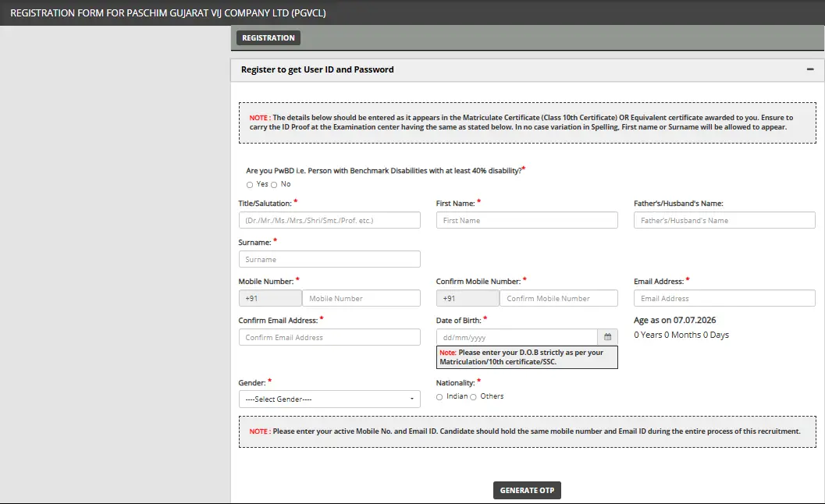Open the Select Gender dropdown
The height and width of the screenshot is (504, 825).
(329, 399)
